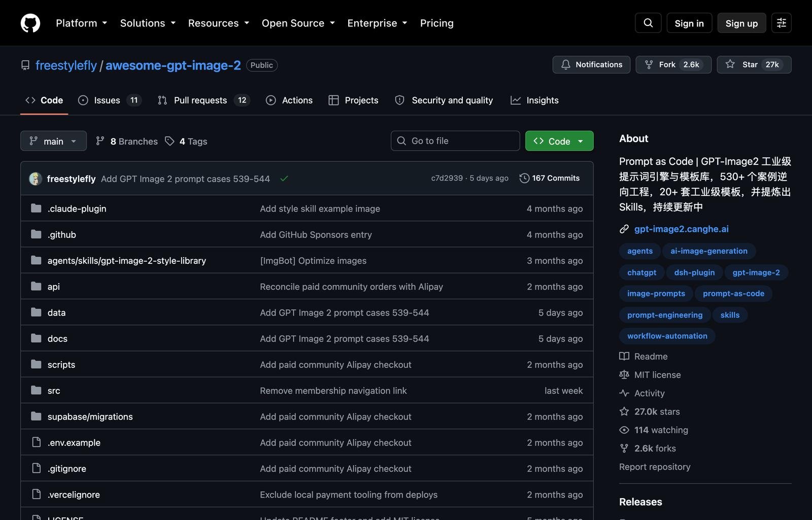Open the Releases heading link
This screenshot has width=812, height=520.
[640, 502]
